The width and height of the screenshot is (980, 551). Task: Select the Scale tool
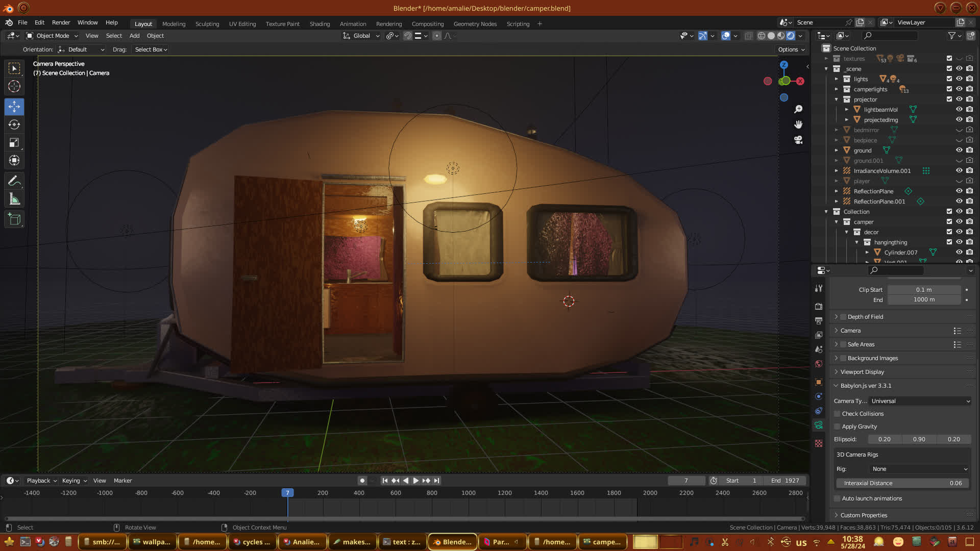click(14, 143)
